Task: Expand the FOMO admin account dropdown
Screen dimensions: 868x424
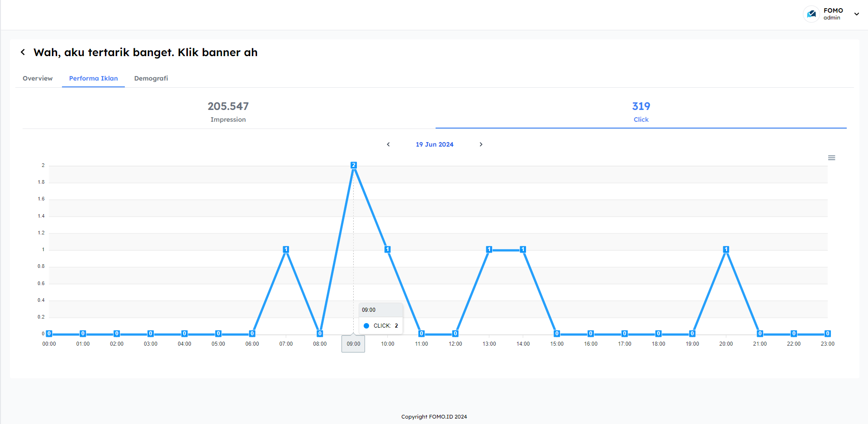Action: click(x=856, y=14)
